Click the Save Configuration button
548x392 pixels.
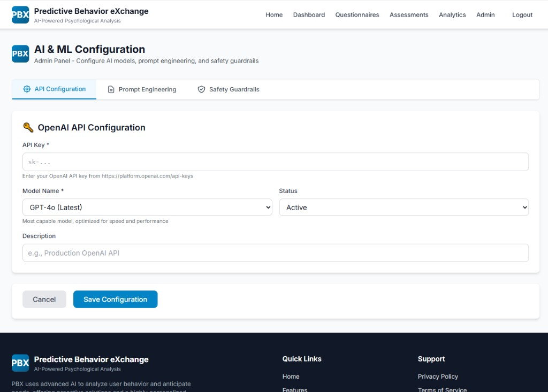[x=116, y=299]
